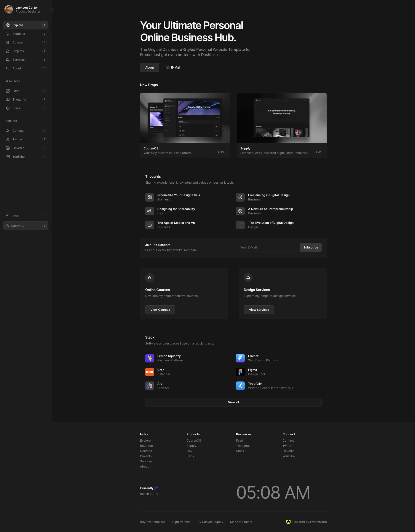This screenshot has height=532, width=415.
Task: Click the Subscribe button
Action: pyautogui.click(x=311, y=247)
